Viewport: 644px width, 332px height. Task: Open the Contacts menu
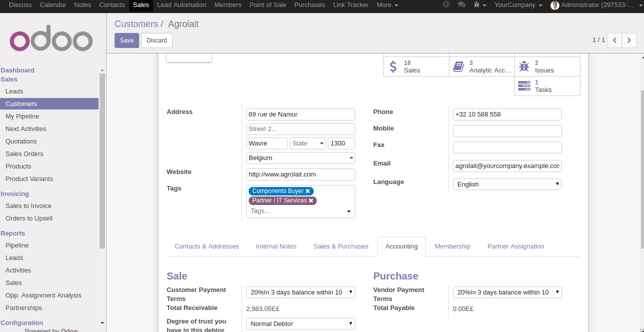click(112, 5)
